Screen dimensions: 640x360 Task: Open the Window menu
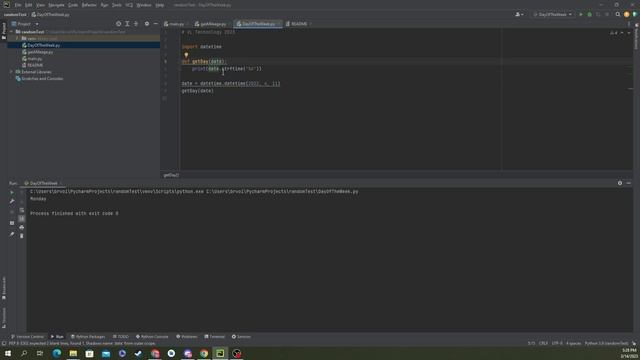144,5
